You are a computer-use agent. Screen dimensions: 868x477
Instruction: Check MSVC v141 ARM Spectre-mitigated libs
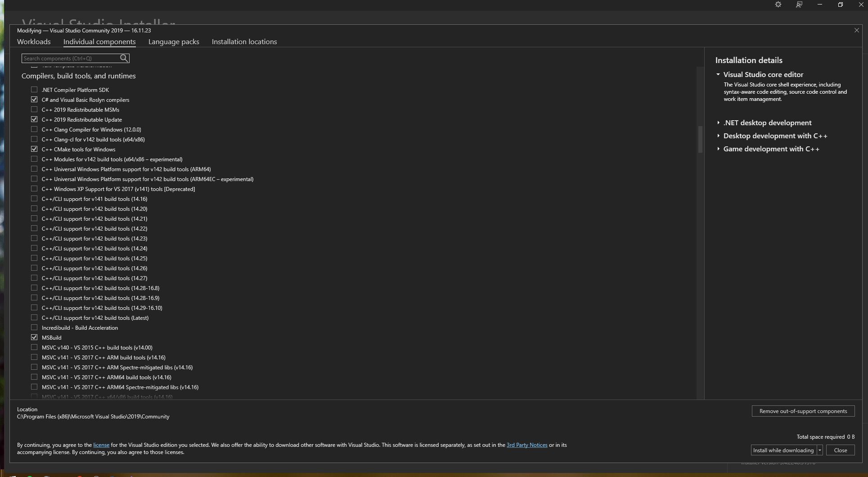tap(34, 367)
